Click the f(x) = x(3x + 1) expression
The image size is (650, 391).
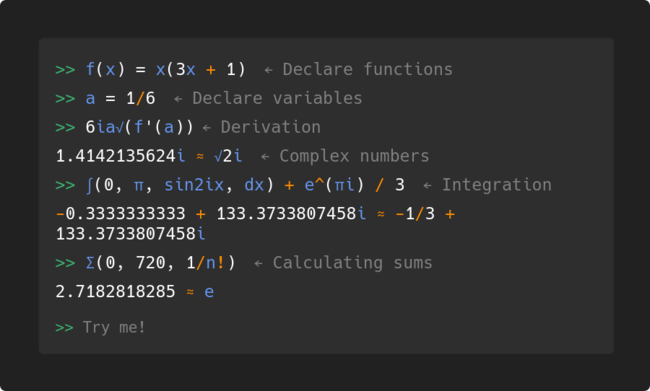coord(165,69)
